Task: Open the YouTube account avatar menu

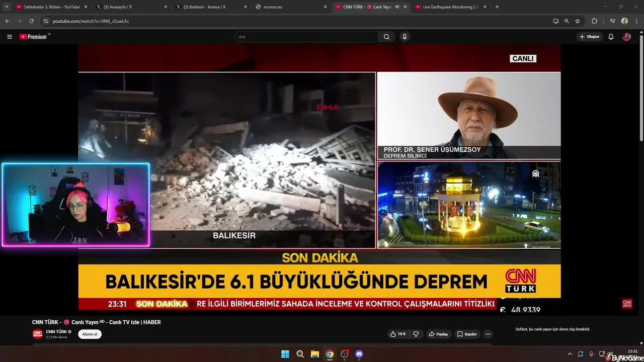Action: coord(626,37)
